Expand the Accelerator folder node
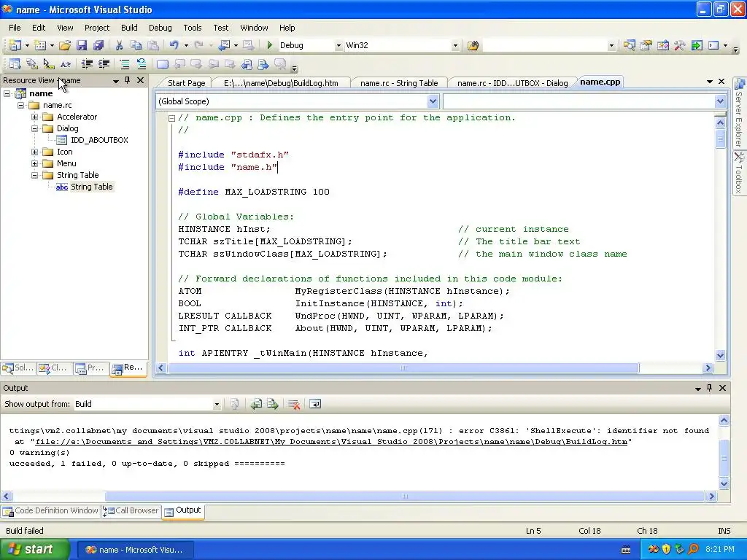 tap(34, 117)
